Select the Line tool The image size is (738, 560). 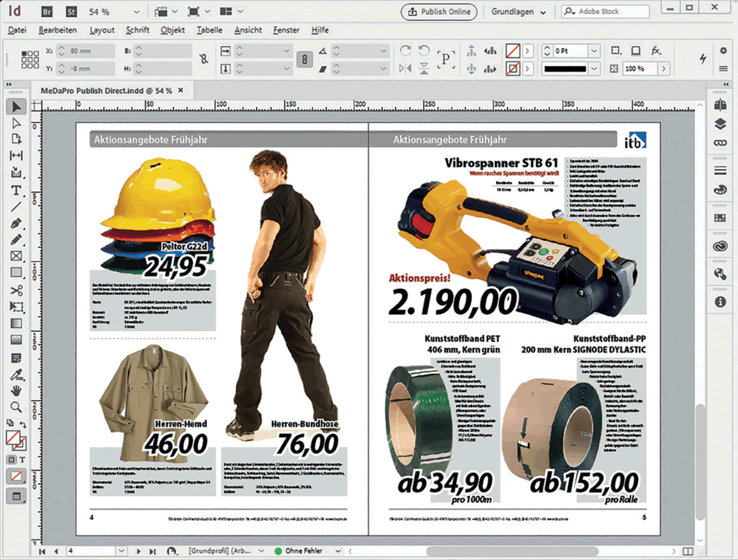tap(16, 207)
